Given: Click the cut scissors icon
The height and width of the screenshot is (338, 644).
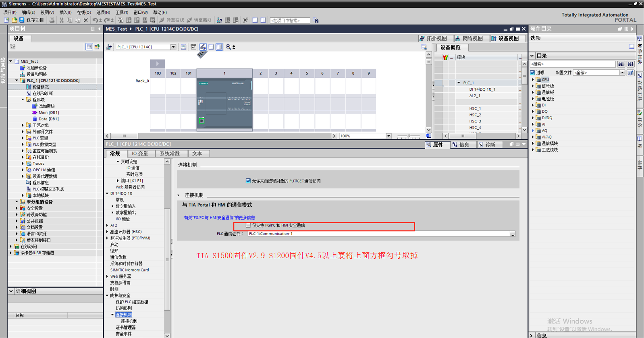Looking at the screenshot, I should coord(62,20).
